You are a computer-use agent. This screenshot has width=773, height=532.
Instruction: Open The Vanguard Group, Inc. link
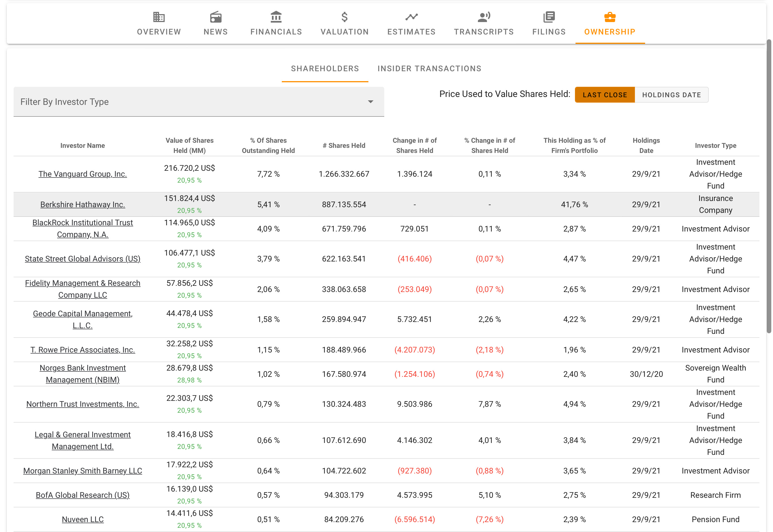[82, 174]
